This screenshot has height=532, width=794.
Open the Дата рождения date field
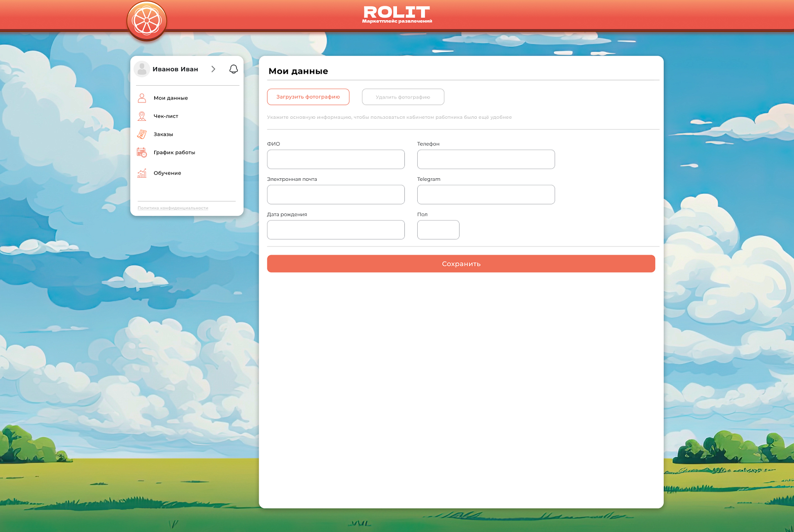(335, 230)
